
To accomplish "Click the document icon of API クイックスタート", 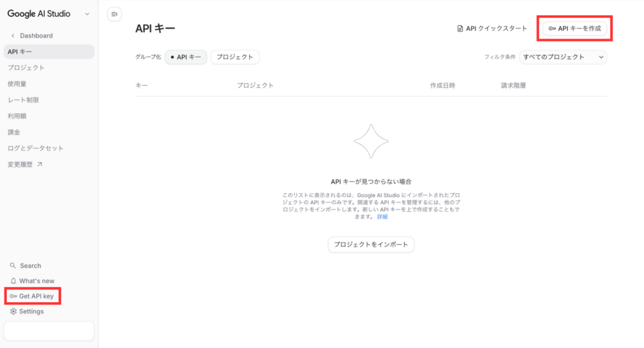I will point(460,28).
